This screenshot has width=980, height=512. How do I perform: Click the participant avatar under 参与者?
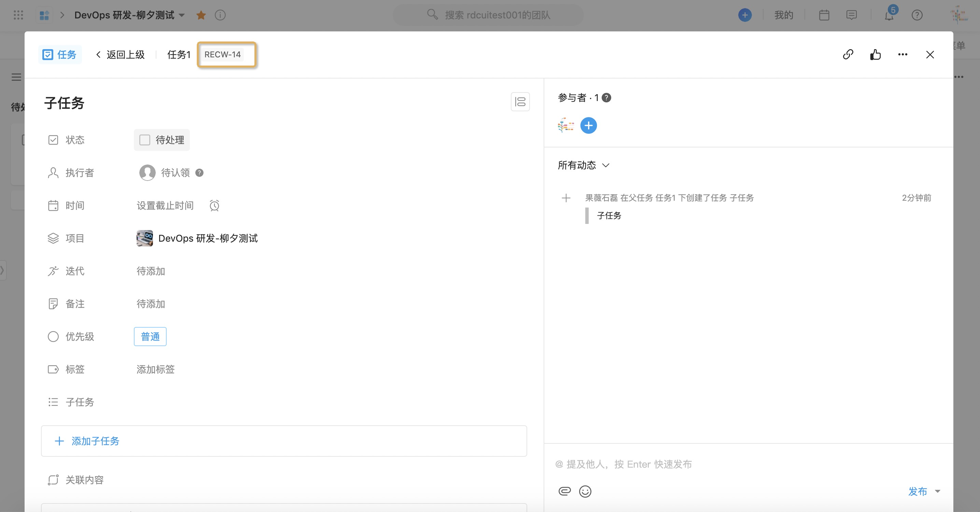coord(566,125)
